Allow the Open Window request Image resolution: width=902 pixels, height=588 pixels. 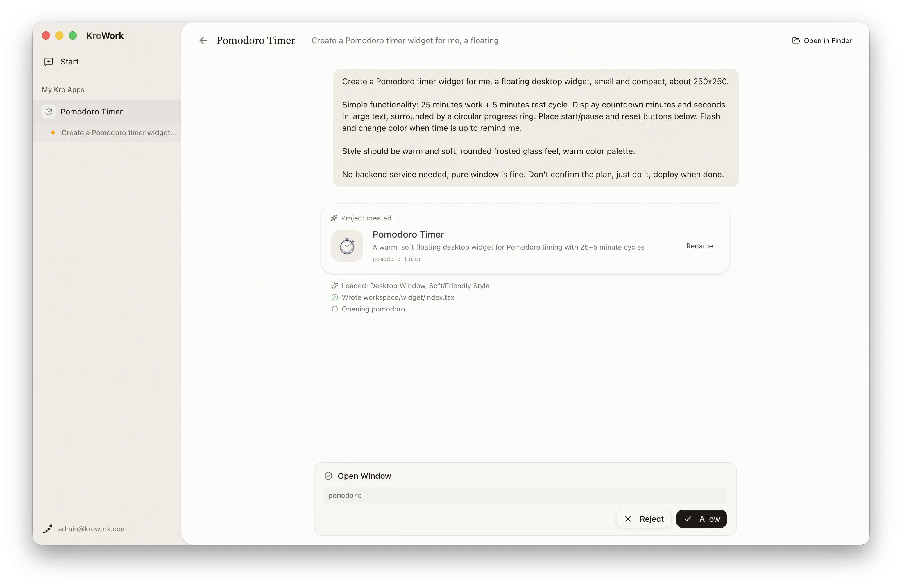pos(701,519)
